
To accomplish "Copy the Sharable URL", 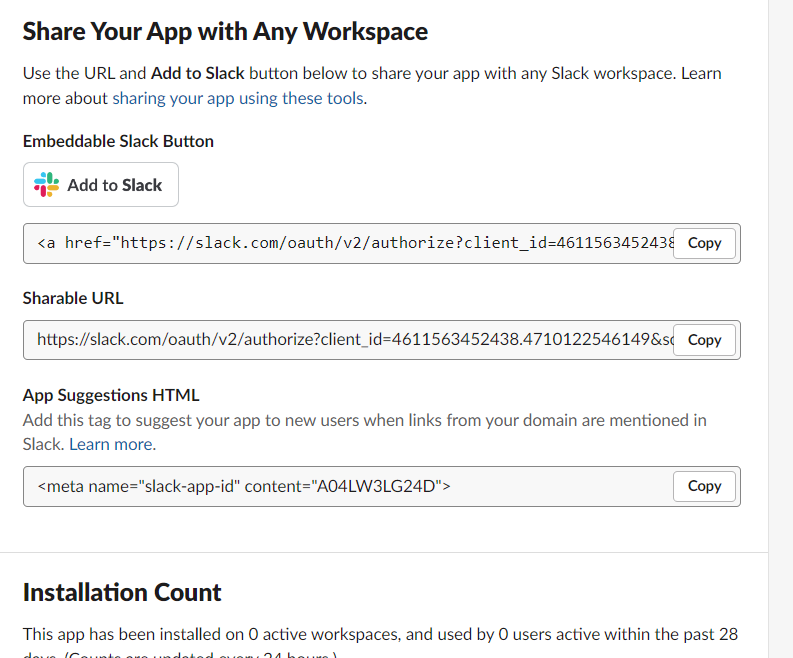I will (704, 340).
